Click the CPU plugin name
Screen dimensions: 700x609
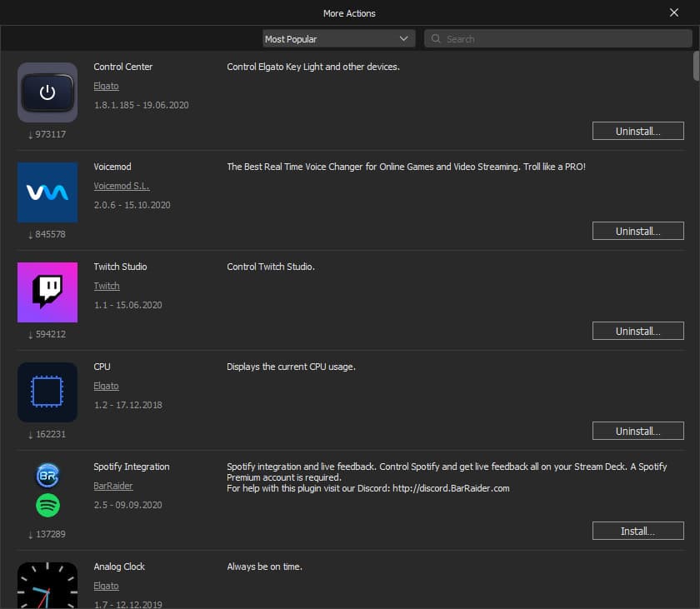tap(102, 367)
